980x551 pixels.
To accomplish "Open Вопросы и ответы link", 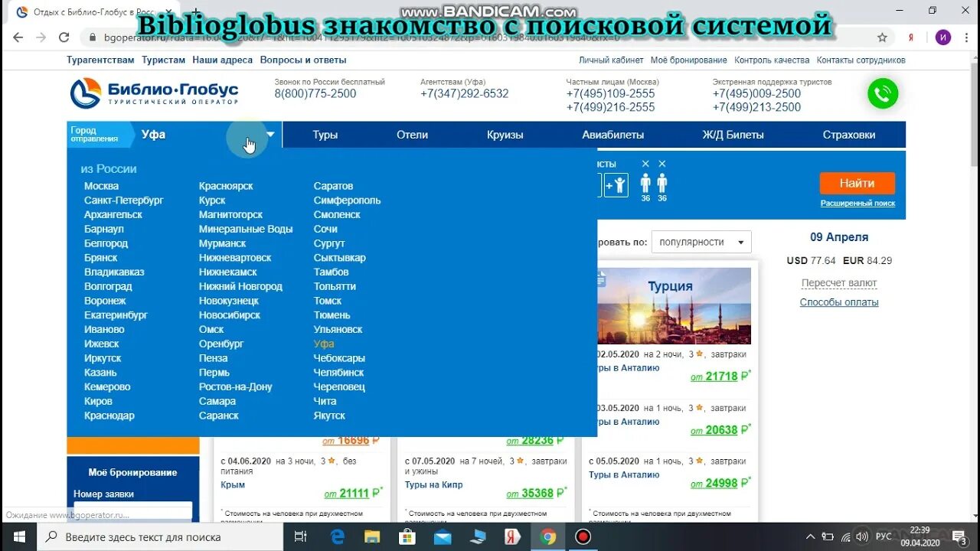I will click(303, 60).
